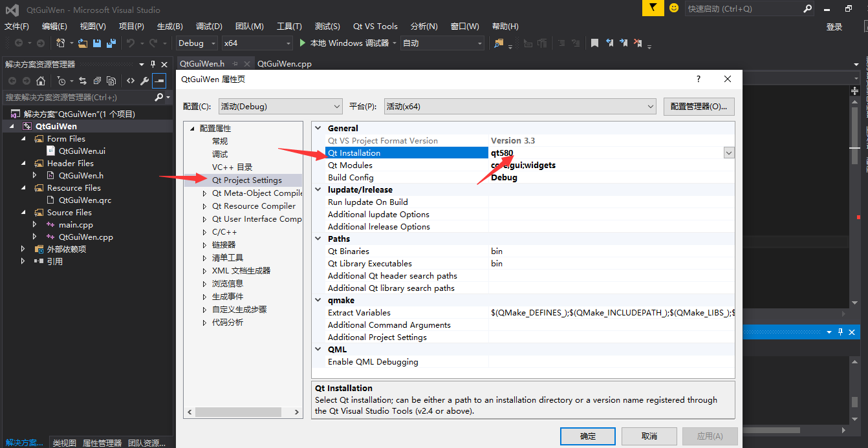Start the 本地 Windows 调试器 green play button
The height and width of the screenshot is (448, 868).
pyautogui.click(x=302, y=43)
